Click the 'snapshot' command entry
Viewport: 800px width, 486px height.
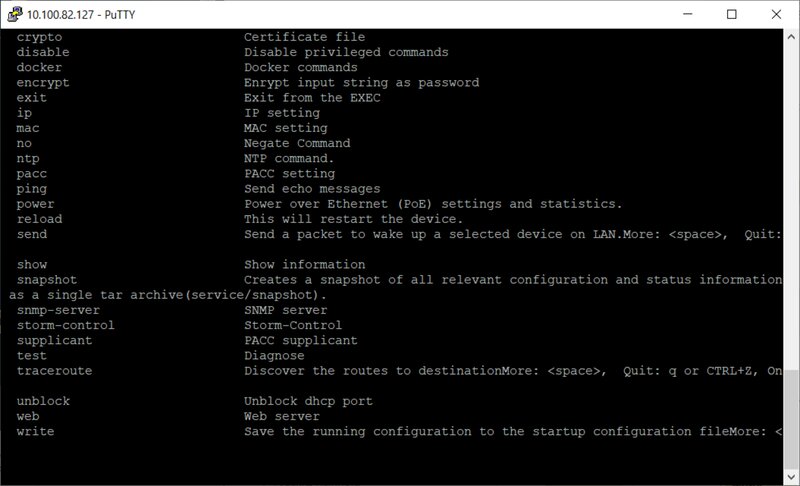47,280
